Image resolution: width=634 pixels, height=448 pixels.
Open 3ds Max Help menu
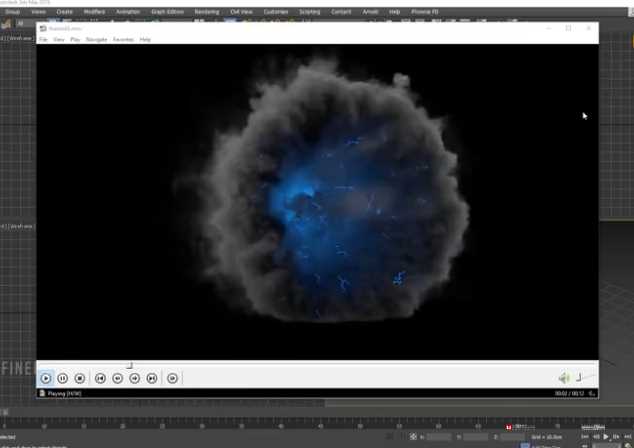coord(395,12)
